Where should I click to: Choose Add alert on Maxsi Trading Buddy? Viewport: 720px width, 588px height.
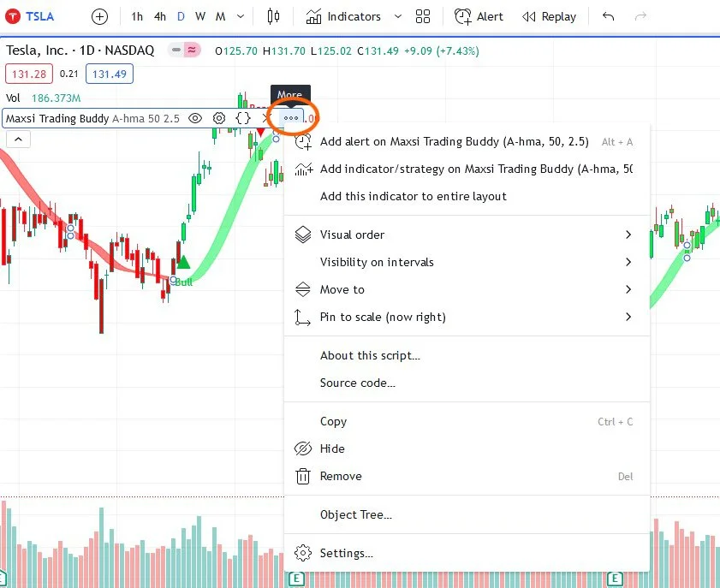pos(467,142)
